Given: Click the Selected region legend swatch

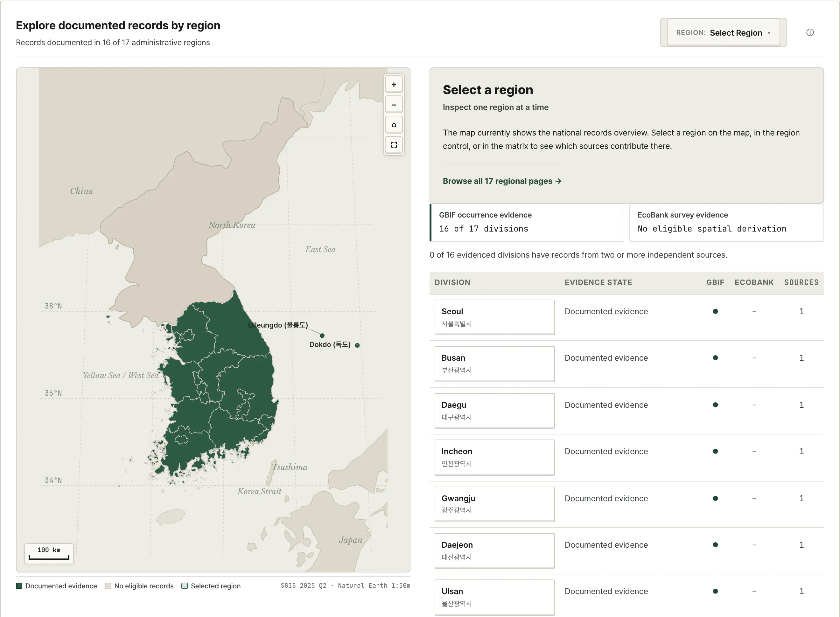Looking at the screenshot, I should pos(185,586).
